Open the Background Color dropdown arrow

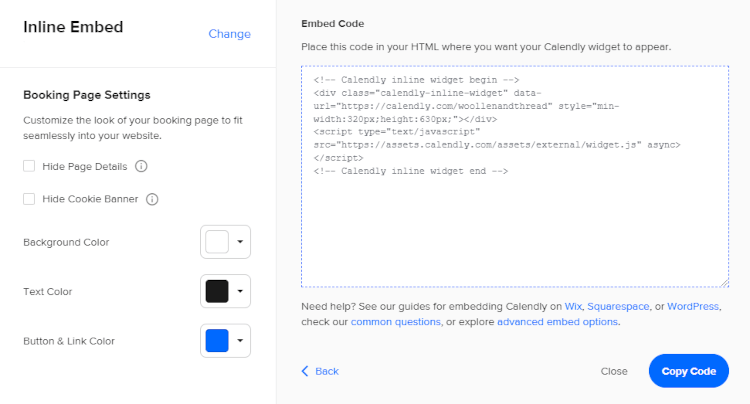point(240,242)
